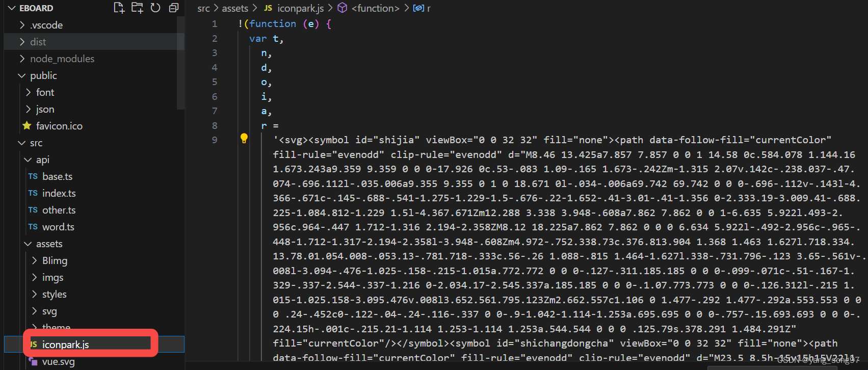Click the variable icon before r in breadcrumb
Image resolution: width=868 pixels, height=370 pixels.
click(x=418, y=8)
